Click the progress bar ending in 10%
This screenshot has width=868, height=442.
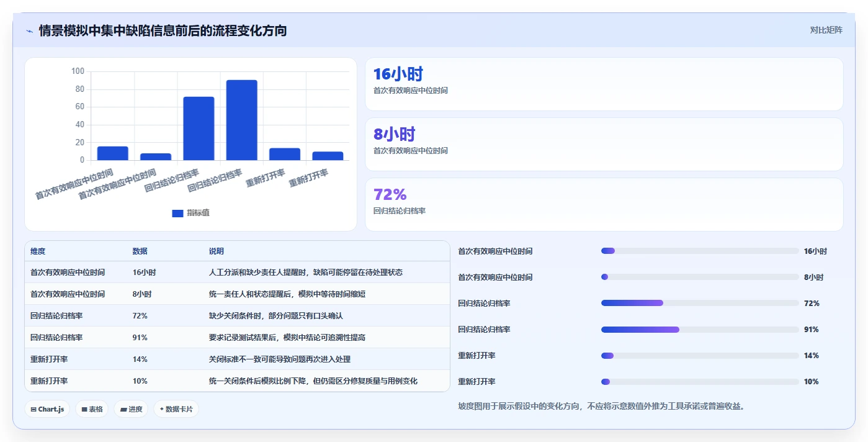(x=700, y=381)
